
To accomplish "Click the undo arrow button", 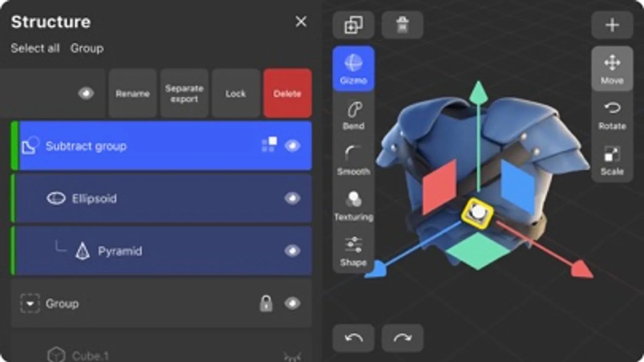I will pos(353,338).
